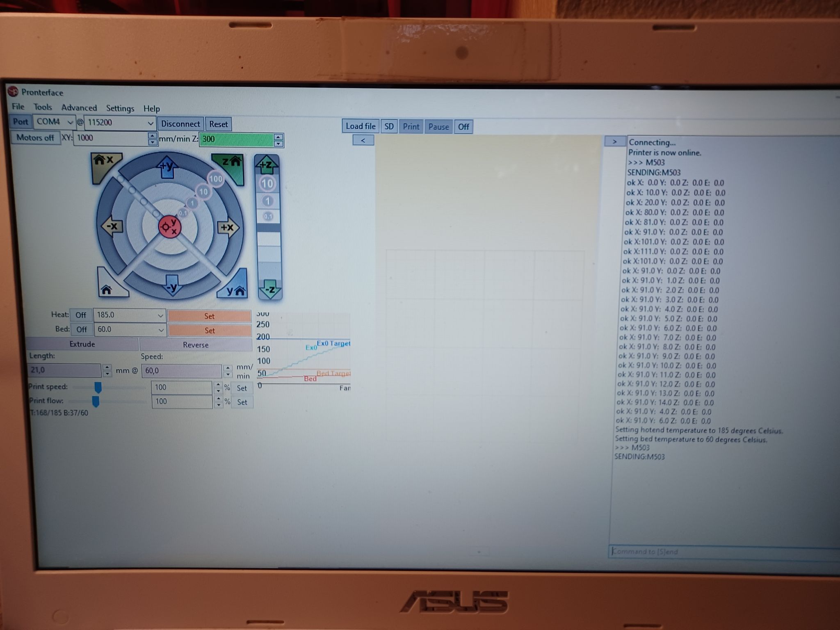This screenshot has width=840, height=630.
Task: Turn Motors off
Action: pyautogui.click(x=35, y=137)
